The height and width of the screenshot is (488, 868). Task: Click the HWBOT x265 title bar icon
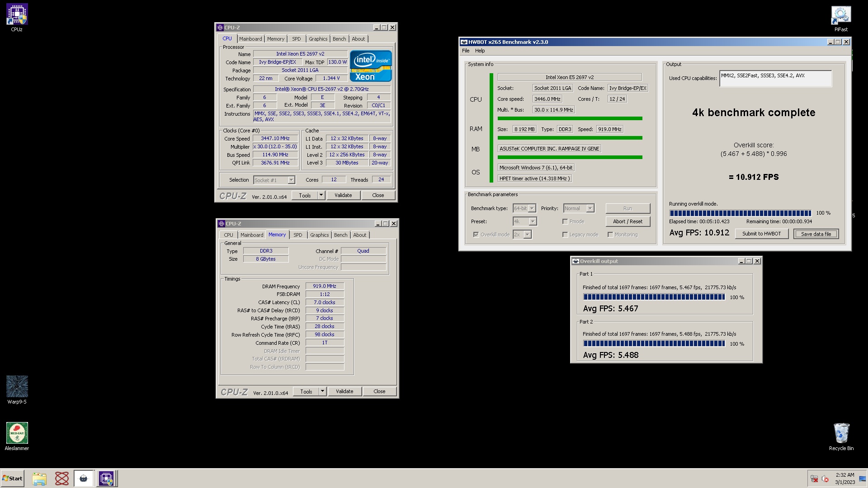464,42
